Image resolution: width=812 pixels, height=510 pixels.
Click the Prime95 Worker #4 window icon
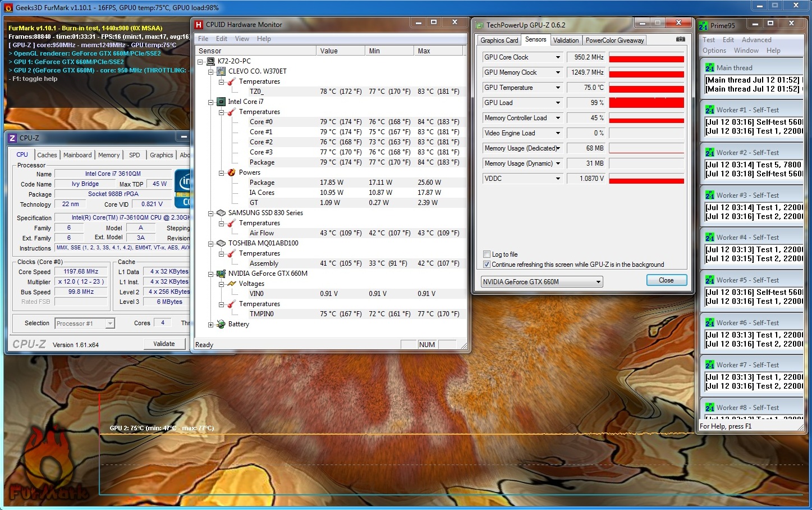coord(710,237)
